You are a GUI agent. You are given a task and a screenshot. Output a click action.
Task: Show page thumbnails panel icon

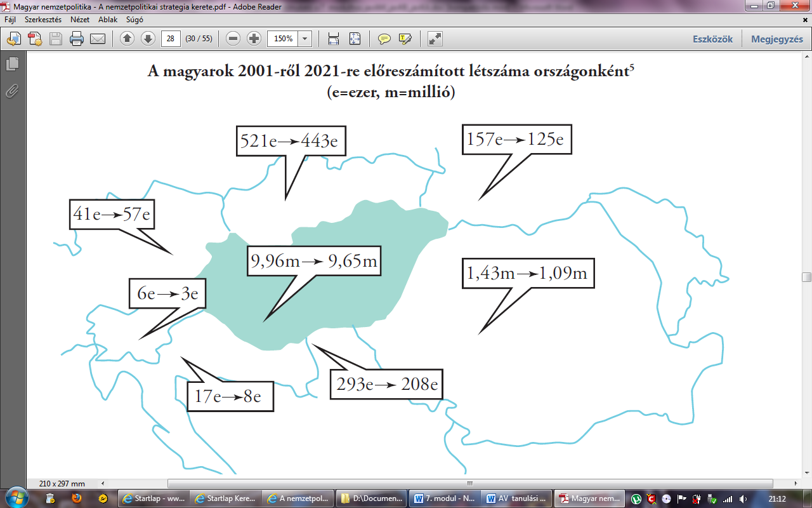[13, 64]
